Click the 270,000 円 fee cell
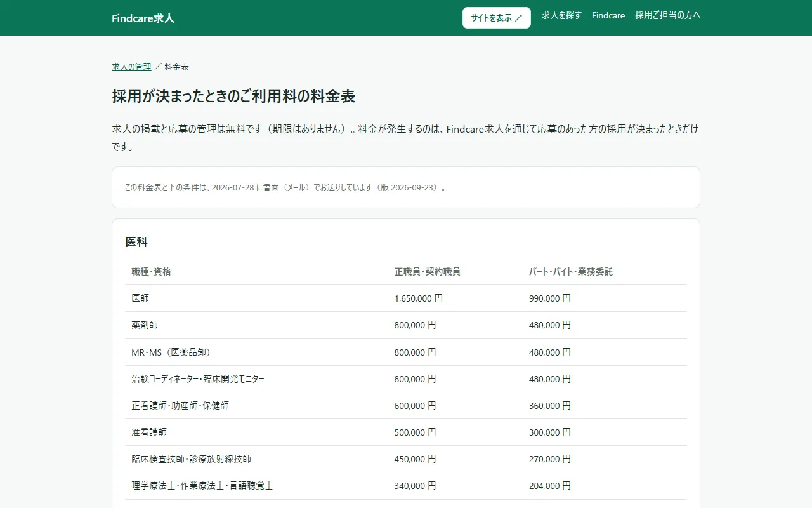Image resolution: width=812 pixels, height=508 pixels. [x=550, y=459]
